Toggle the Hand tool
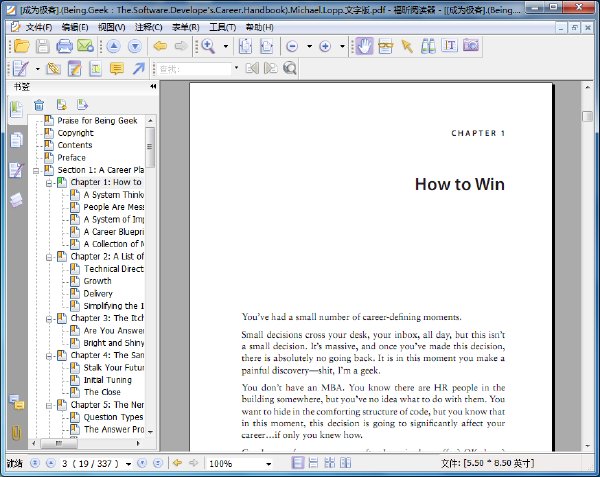 point(364,46)
